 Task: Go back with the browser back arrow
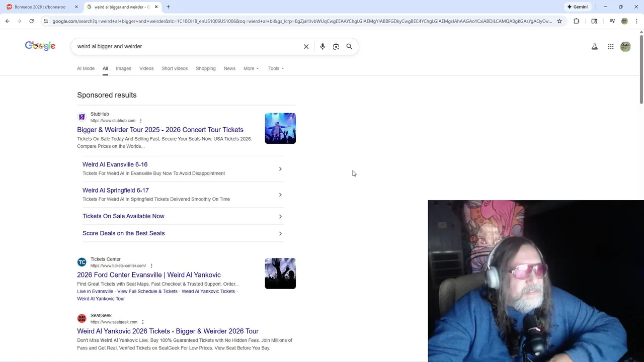tap(7, 21)
